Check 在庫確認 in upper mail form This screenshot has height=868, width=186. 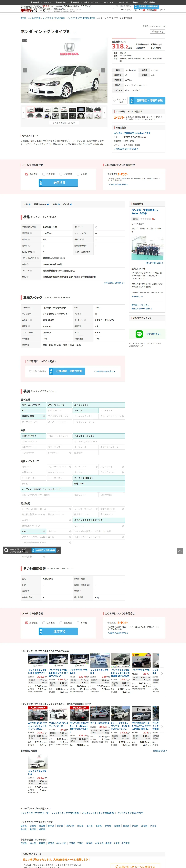tap(44, 174)
